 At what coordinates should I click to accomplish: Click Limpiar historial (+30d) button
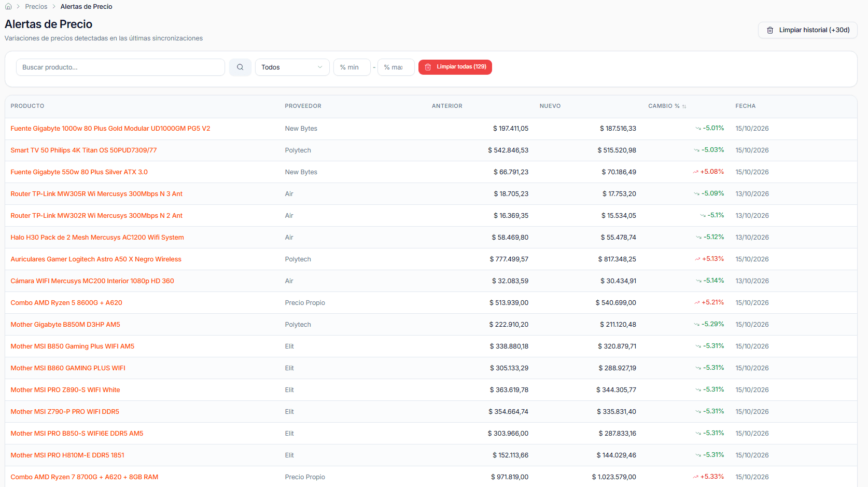click(x=808, y=30)
